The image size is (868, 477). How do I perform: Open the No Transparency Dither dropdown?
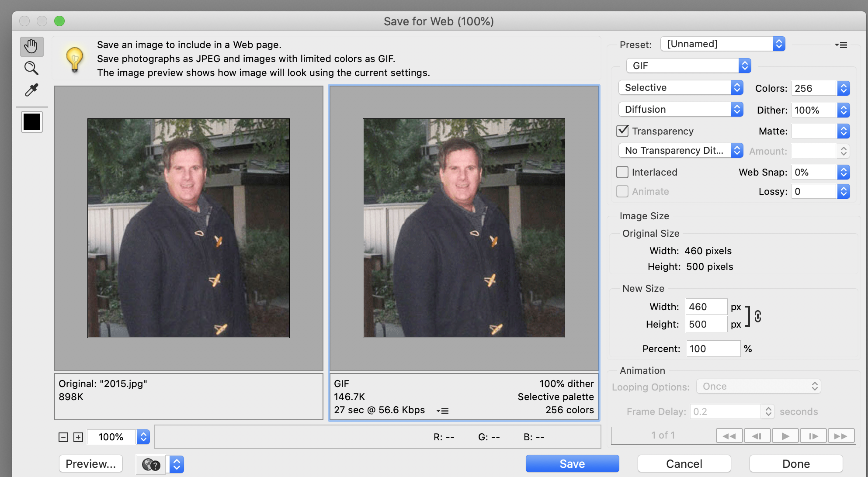[x=681, y=150]
